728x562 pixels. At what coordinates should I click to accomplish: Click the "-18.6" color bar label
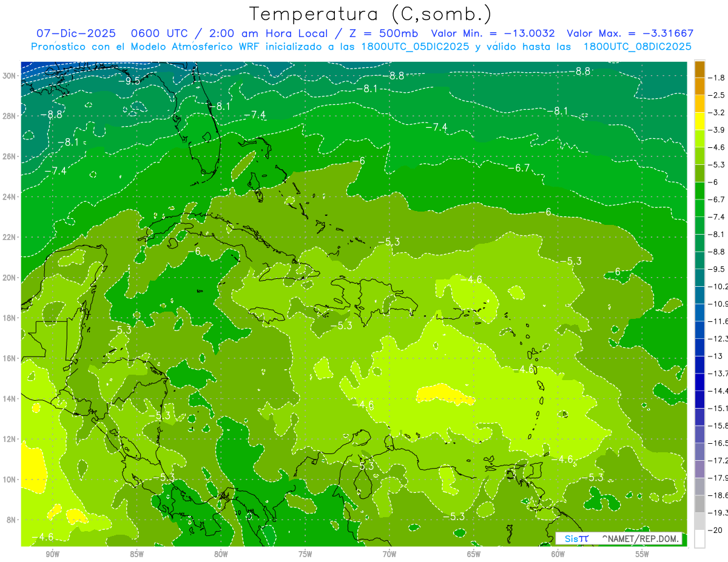718,495
